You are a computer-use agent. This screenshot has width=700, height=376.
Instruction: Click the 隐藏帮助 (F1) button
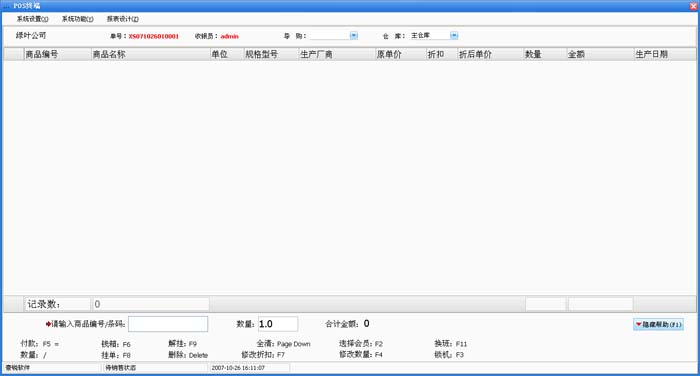click(658, 324)
